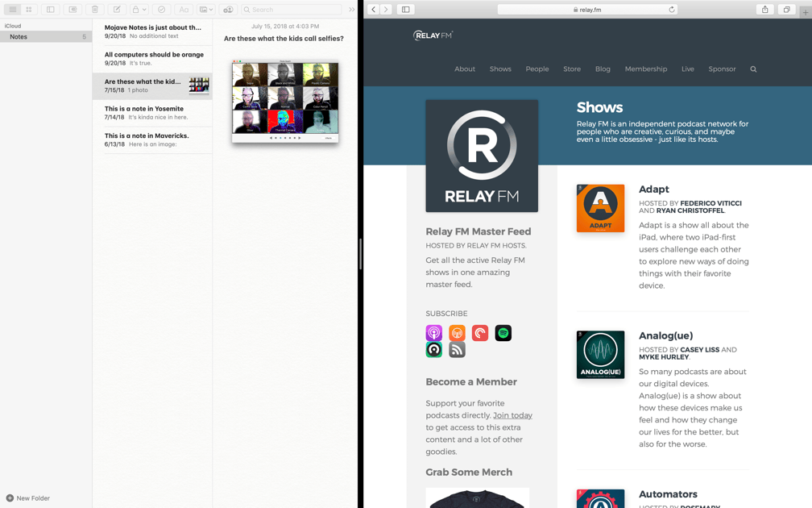Switch Notes to gallery view
The height and width of the screenshot is (508, 812).
point(29,10)
